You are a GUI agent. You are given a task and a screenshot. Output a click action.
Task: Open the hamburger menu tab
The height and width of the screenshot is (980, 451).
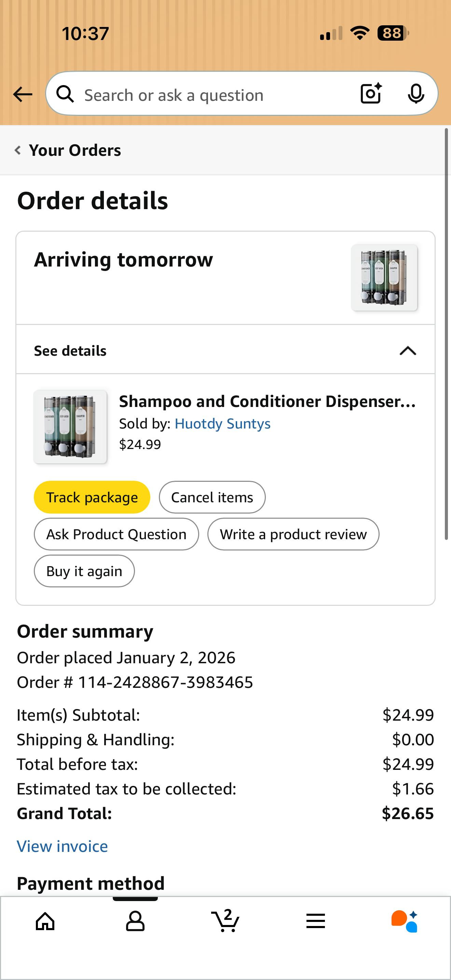(x=316, y=921)
